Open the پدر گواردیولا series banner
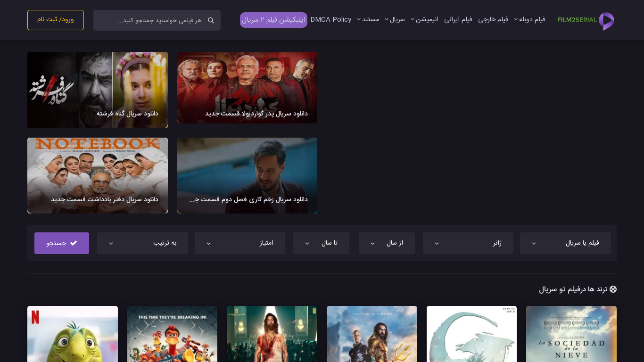The width and height of the screenshot is (644, 362). [247, 88]
